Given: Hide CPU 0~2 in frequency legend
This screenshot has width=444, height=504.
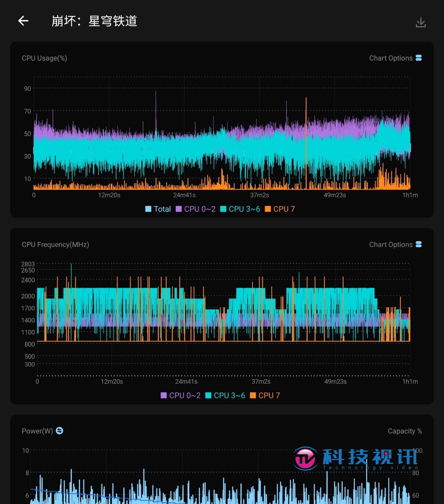Looking at the screenshot, I should pyautogui.click(x=181, y=395).
